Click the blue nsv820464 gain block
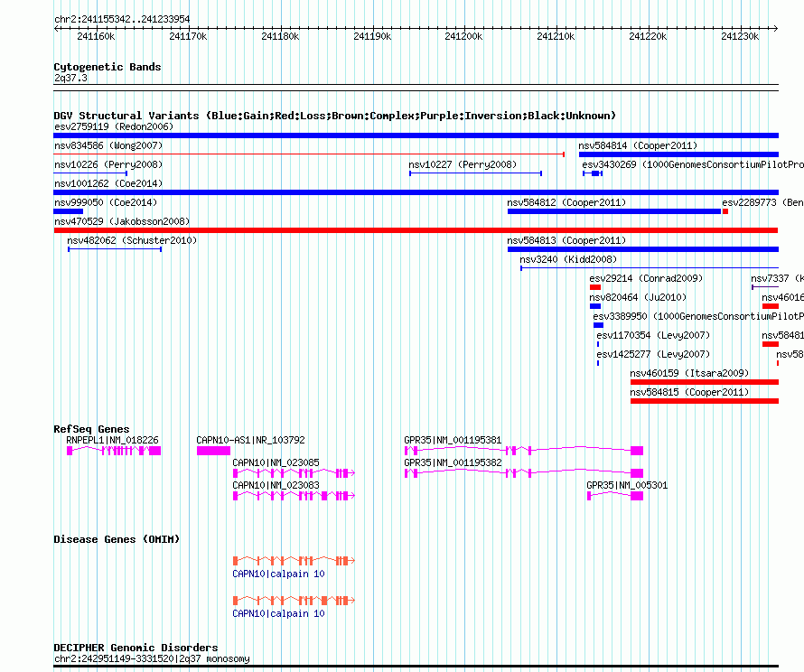This screenshot has width=804, height=672. coord(594,306)
